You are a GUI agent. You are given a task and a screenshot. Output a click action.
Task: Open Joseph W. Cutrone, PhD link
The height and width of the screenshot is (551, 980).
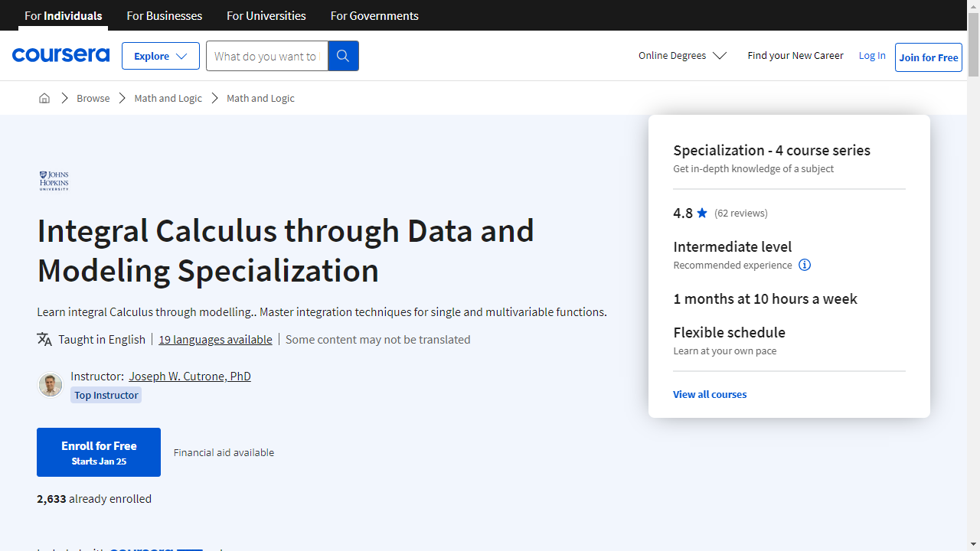click(x=190, y=376)
